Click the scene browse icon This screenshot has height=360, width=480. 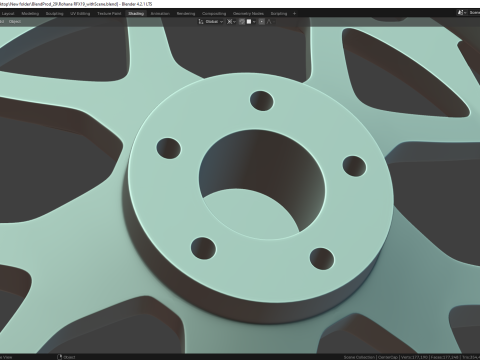point(462,13)
